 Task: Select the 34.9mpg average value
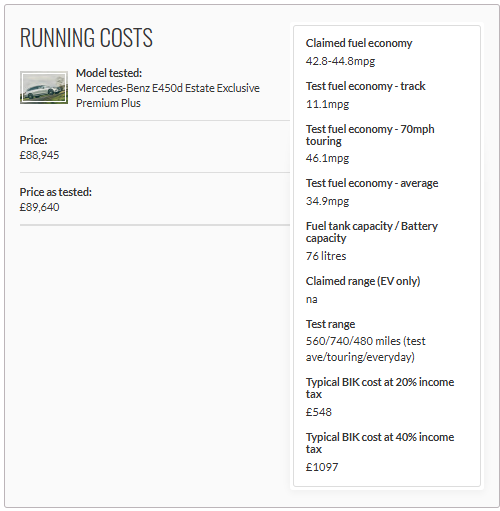point(327,201)
